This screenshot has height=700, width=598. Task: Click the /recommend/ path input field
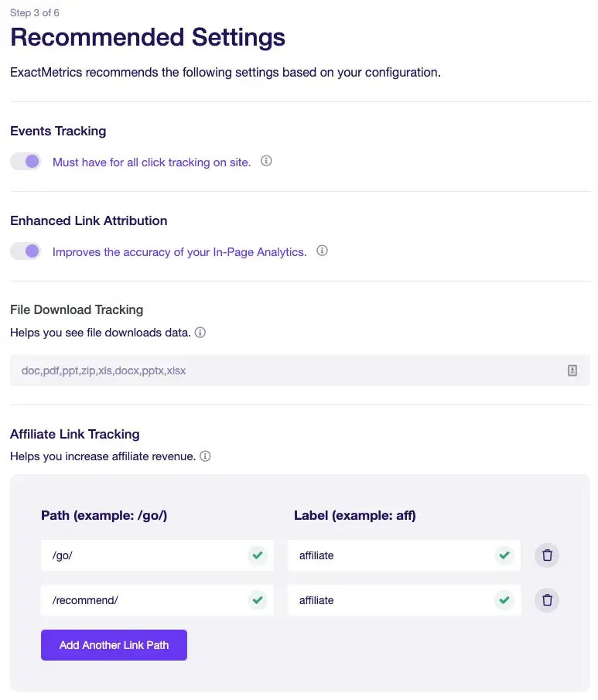143,600
